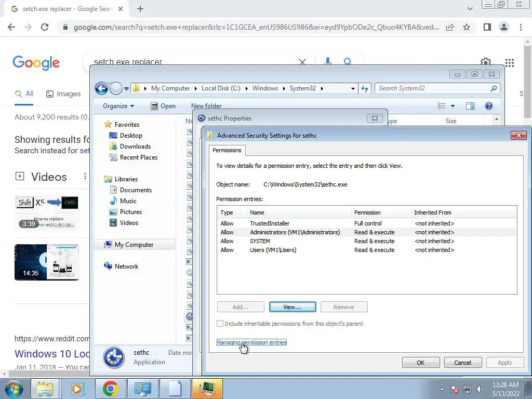This screenshot has width=532, height=399.
Task: Open Chrome profile avatar
Action: click(504, 27)
